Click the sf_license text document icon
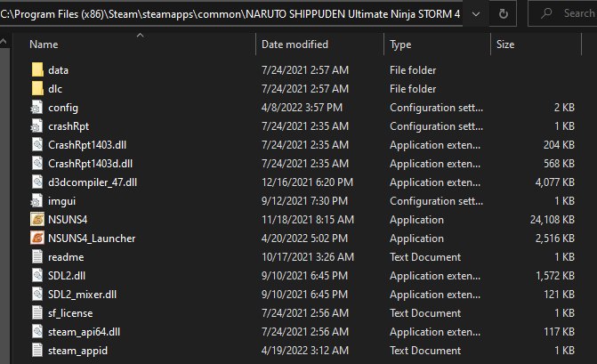The image size is (597, 364). pyautogui.click(x=37, y=312)
